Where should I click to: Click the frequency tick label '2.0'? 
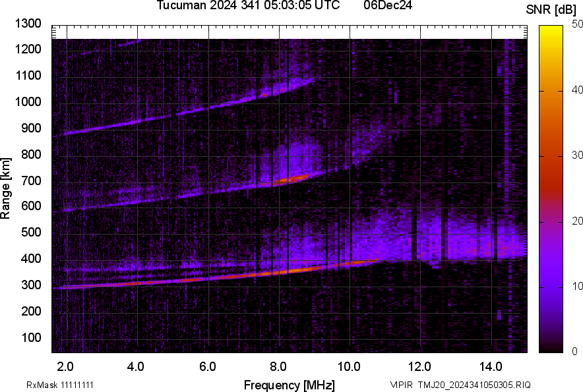pos(65,367)
